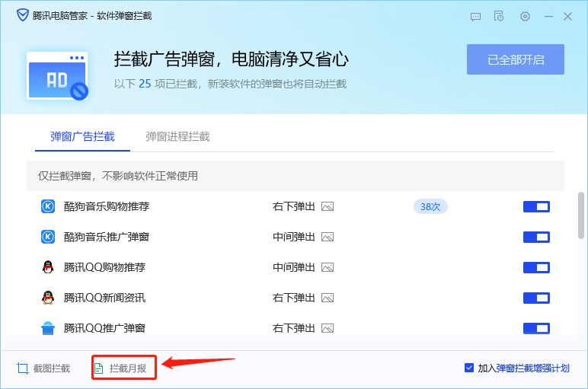Click the 38次 interception count badge
588x389 pixels.
(x=430, y=206)
